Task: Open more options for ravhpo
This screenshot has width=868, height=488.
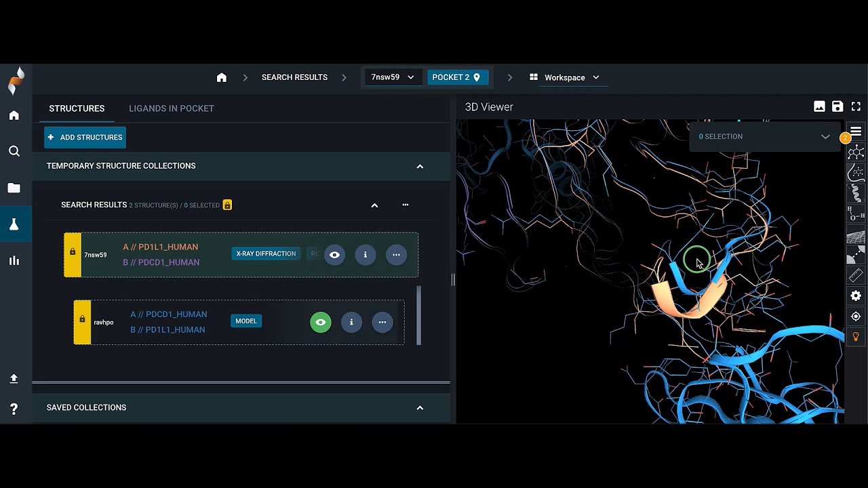Action: [x=382, y=322]
